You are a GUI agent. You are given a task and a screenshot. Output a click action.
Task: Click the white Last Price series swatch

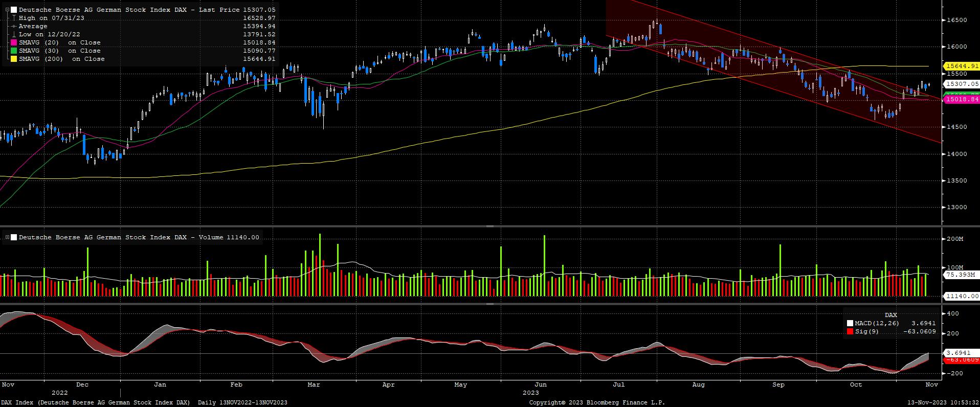pyautogui.click(x=14, y=10)
